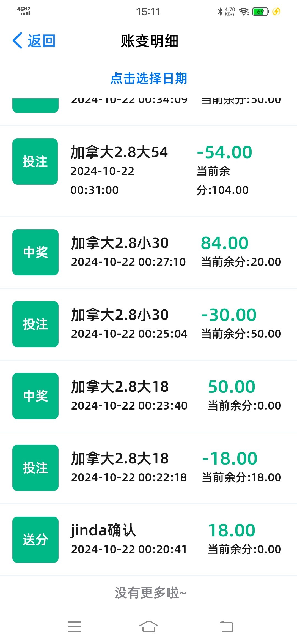
Task: Select the -18.00 bet amount entry
Action: [229, 459]
